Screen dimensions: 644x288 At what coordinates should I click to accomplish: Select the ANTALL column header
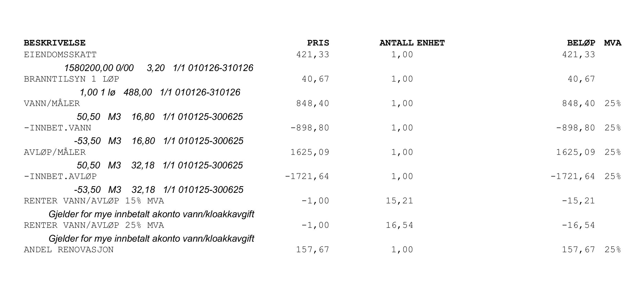(396, 43)
